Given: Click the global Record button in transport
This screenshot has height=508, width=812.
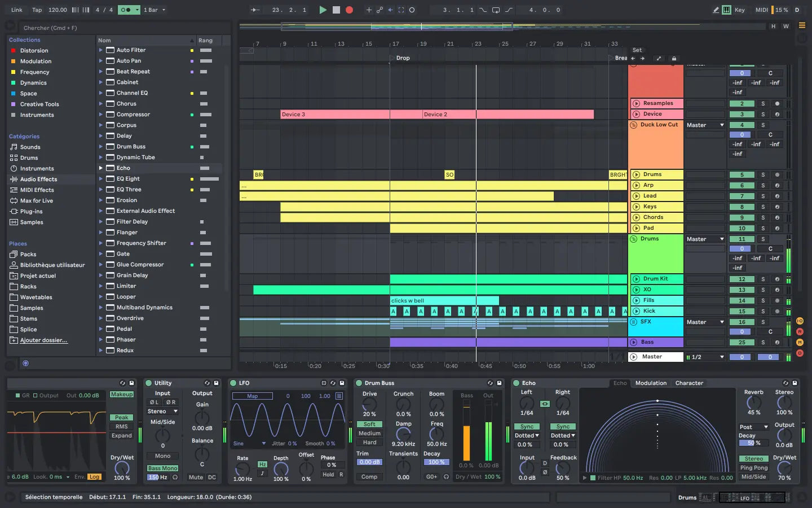Looking at the screenshot, I should (350, 10).
